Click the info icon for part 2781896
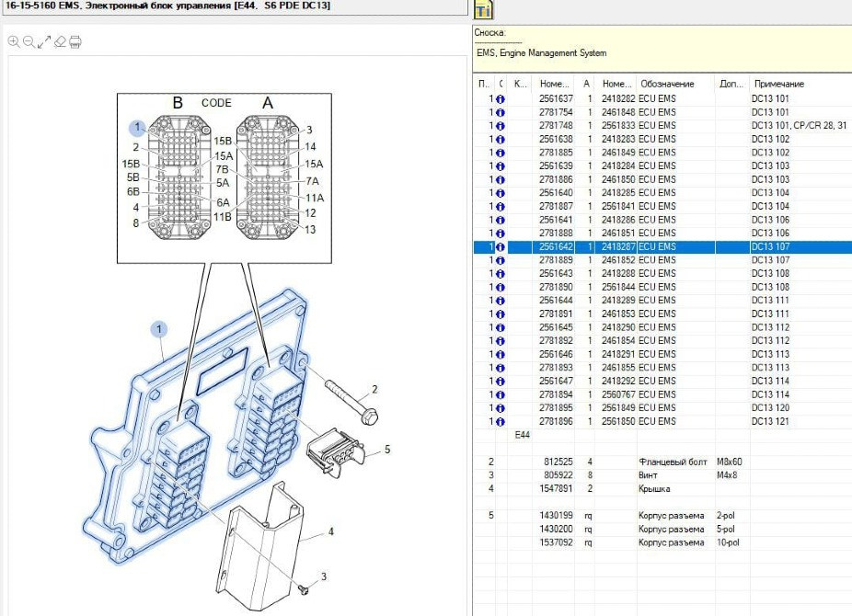The image size is (852, 616). click(500, 421)
